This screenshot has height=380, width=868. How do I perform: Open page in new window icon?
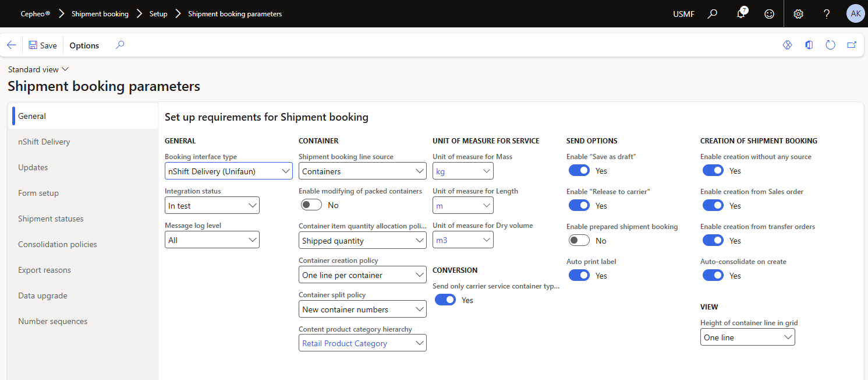851,45
